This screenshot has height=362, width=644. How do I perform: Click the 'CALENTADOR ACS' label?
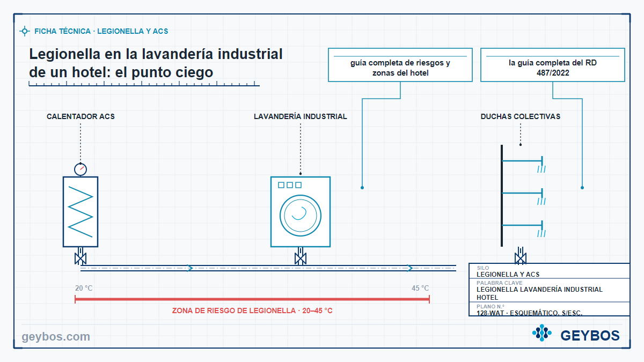click(80, 116)
